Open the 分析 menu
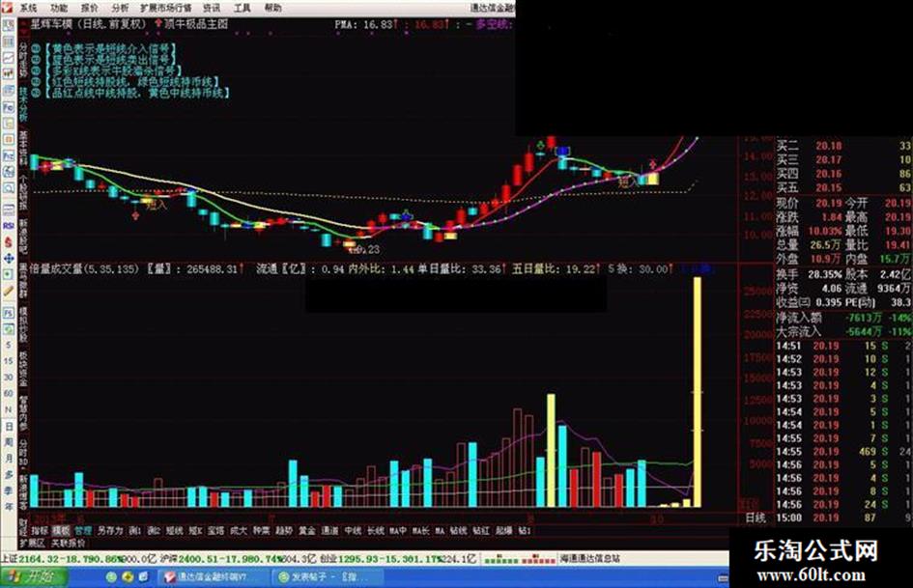This screenshot has height=588, width=913. [x=120, y=8]
